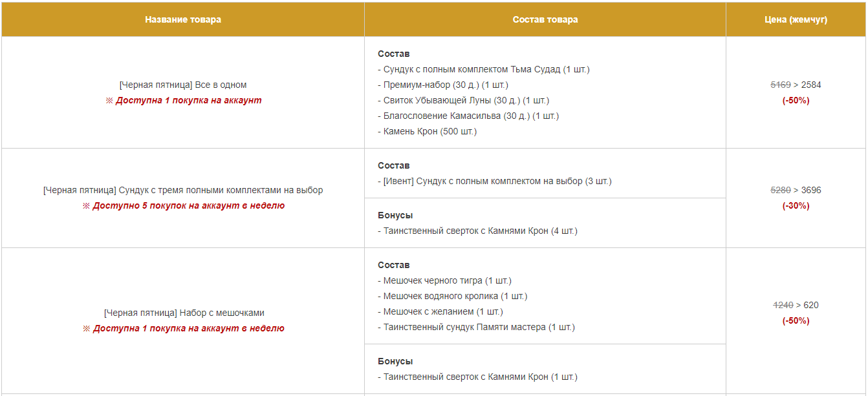Viewport: 868px width, 396px height.
Task: Select 'Сундук с тремя полными комплектами' product name
Action: 183,190
